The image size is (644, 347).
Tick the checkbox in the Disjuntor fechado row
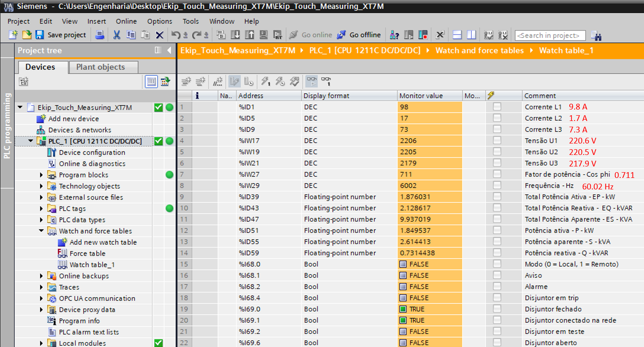point(497,309)
